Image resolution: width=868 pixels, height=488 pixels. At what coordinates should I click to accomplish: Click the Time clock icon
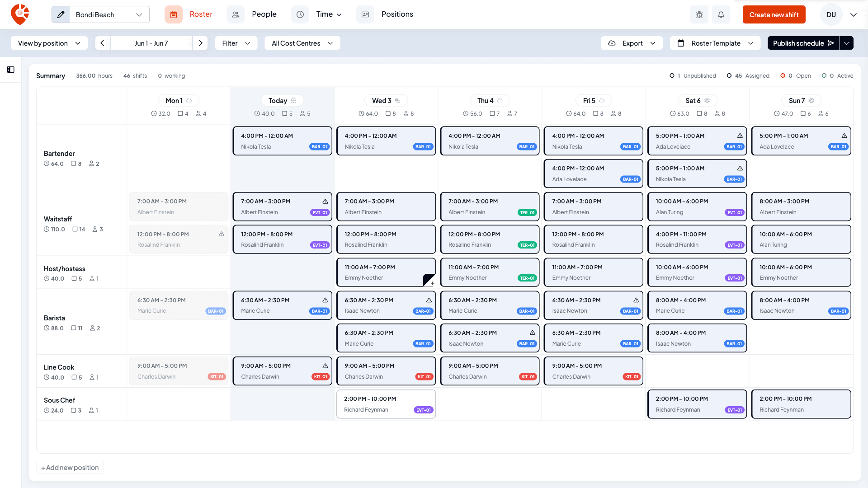coord(300,14)
